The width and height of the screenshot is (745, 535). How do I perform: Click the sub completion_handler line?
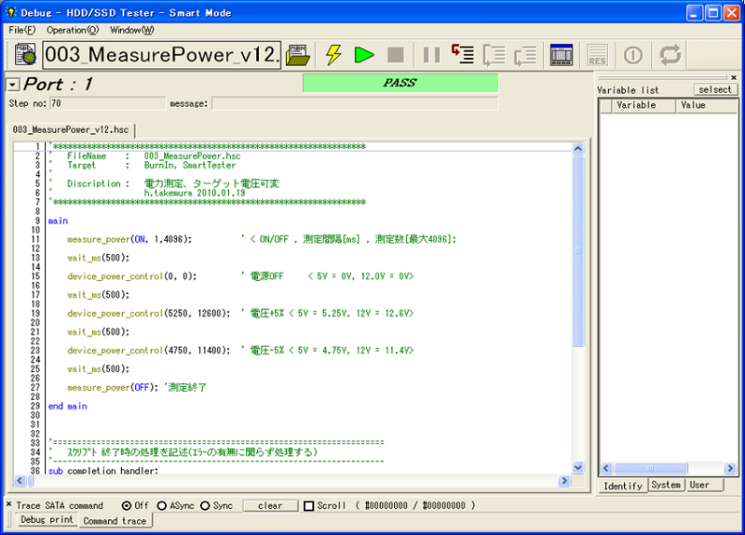point(103,470)
